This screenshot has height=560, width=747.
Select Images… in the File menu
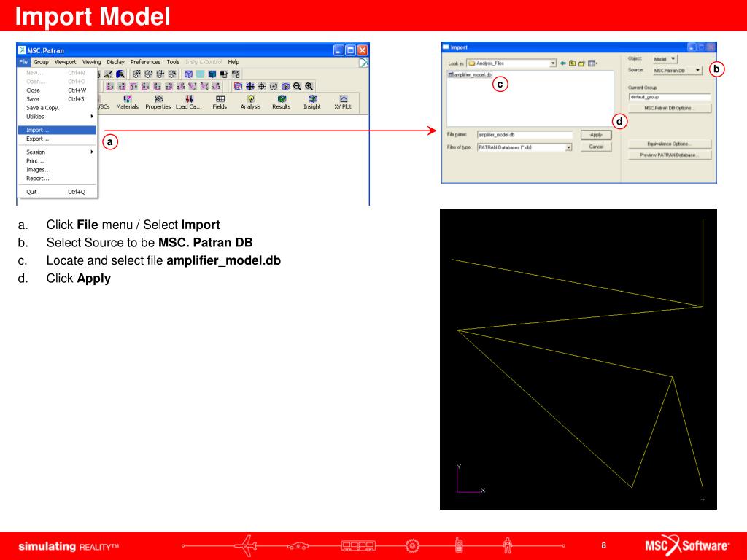click(57, 170)
